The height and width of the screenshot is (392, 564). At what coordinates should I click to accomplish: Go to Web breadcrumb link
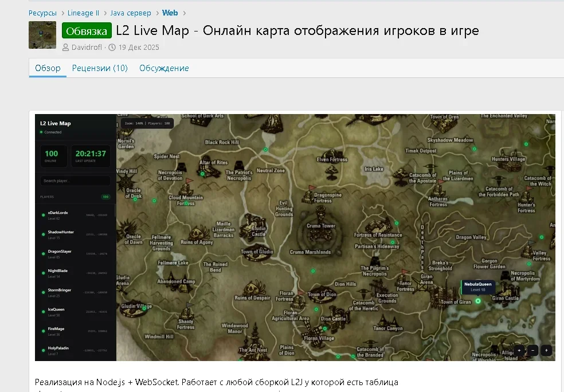[170, 13]
